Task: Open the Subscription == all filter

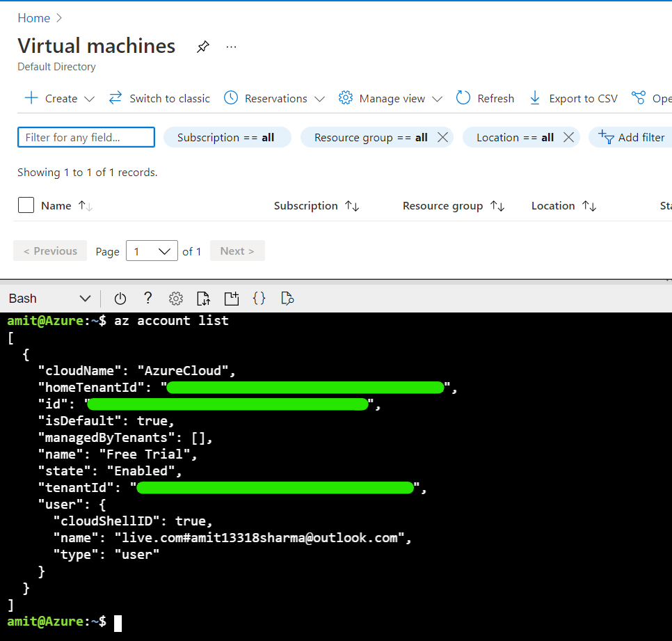Action: pyautogui.click(x=227, y=137)
